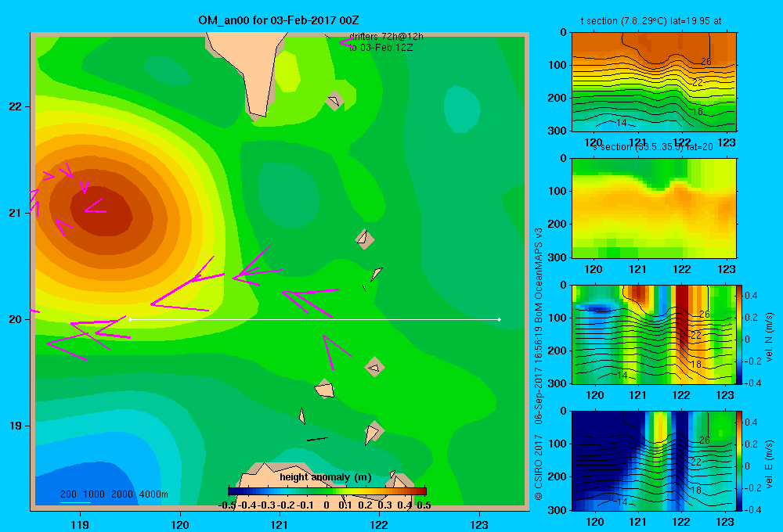The height and width of the screenshot is (532, 783).
Task: Click the "200" bathymetry legend label
Action: click(68, 494)
